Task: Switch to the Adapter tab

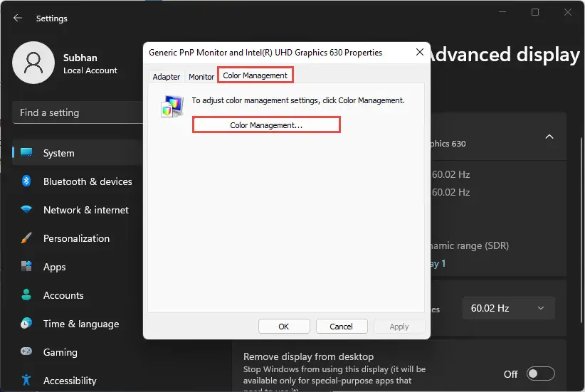Action: click(166, 76)
